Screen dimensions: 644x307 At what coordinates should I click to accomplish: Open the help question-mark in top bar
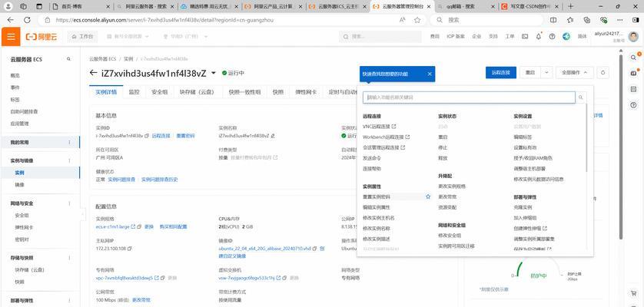point(552,37)
